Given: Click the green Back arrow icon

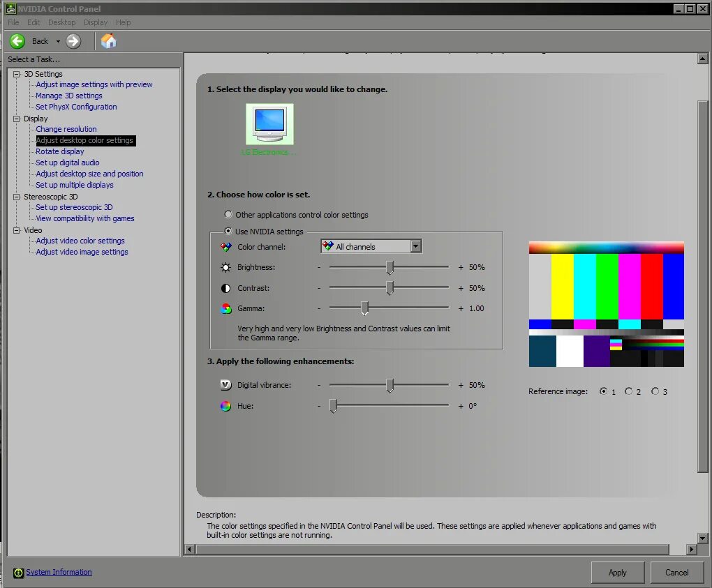Looking at the screenshot, I should click(x=17, y=41).
